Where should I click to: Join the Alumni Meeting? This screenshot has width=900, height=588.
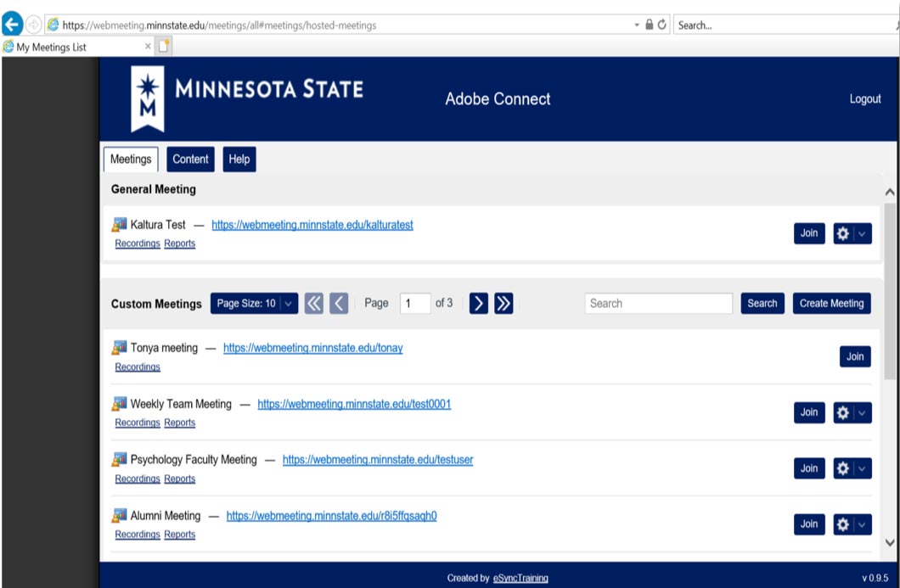point(809,524)
